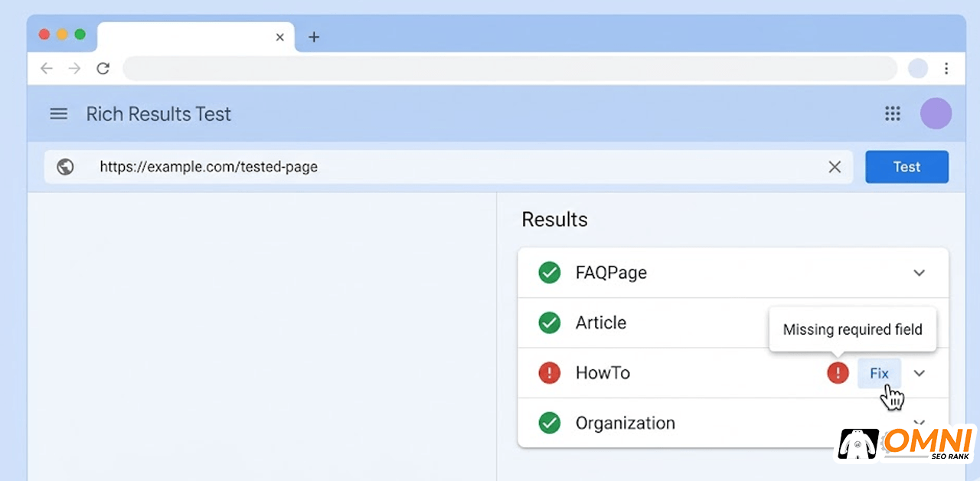Select the Article result text
Image resolution: width=980 pixels, height=481 pixels.
click(x=601, y=323)
